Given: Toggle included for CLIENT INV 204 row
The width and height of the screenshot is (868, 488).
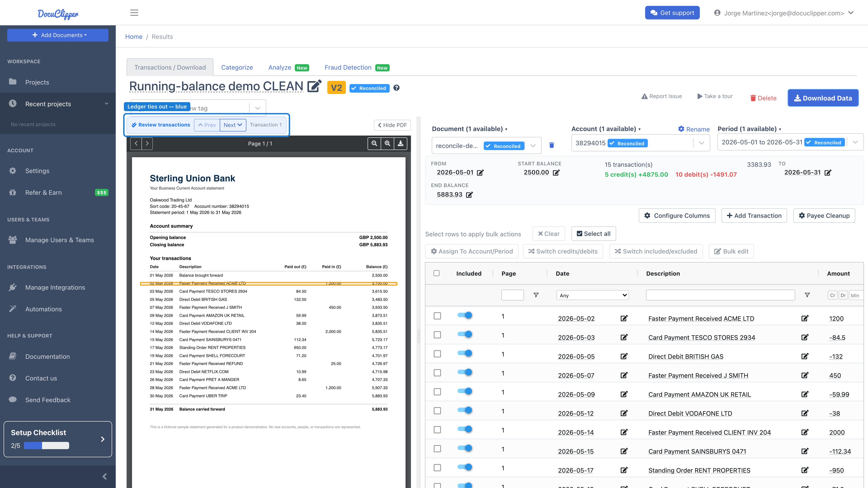Looking at the screenshot, I should (465, 429).
